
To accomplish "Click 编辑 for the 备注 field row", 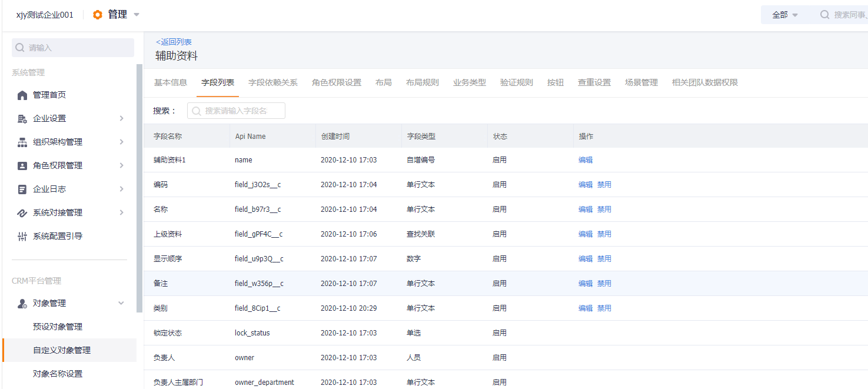I will 586,284.
